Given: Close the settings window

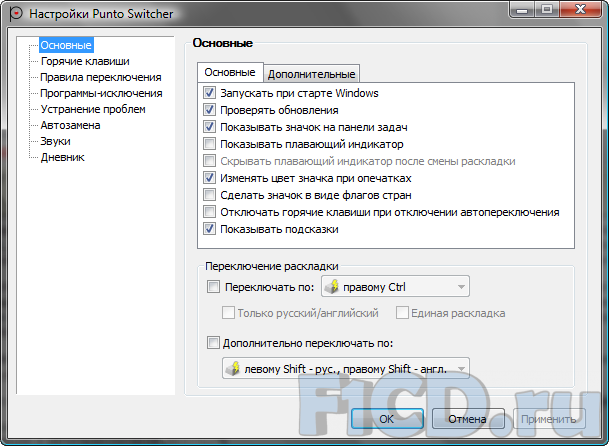Looking at the screenshot, I should pyautogui.click(x=580, y=9).
